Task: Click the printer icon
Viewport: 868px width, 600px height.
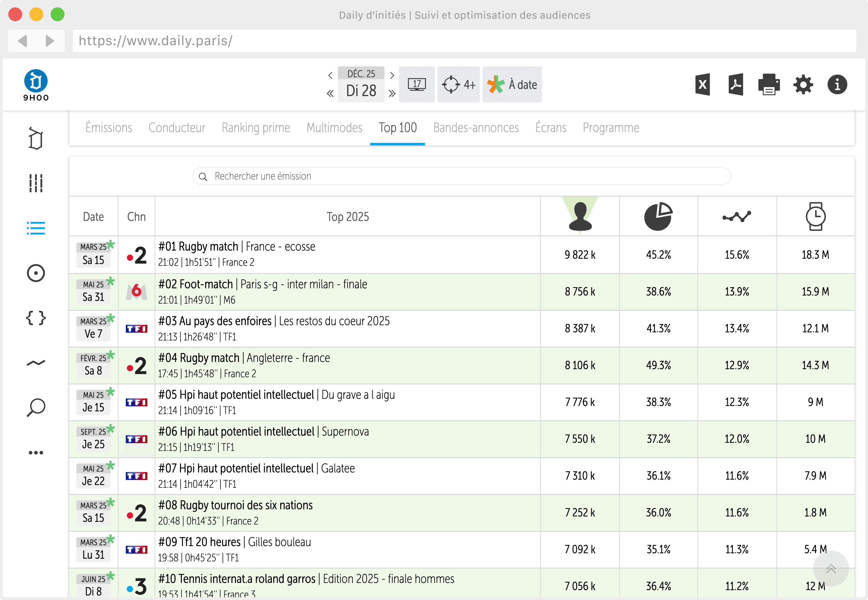Action: [x=769, y=85]
